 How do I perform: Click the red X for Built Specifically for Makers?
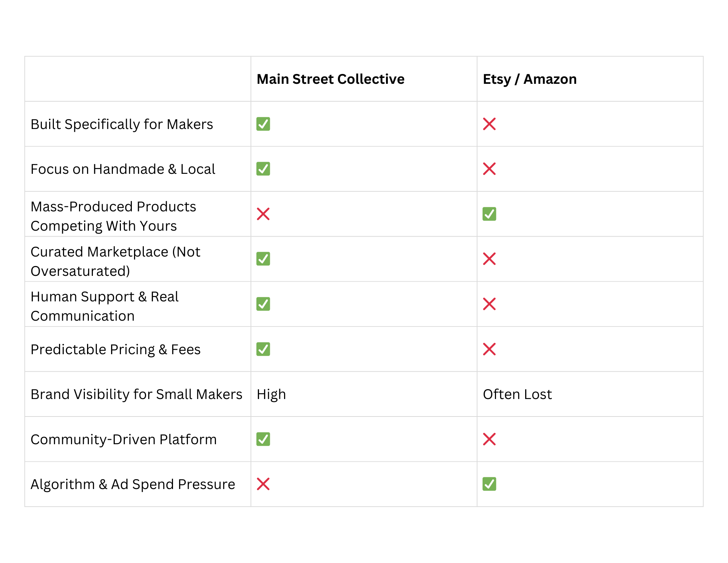click(x=489, y=124)
